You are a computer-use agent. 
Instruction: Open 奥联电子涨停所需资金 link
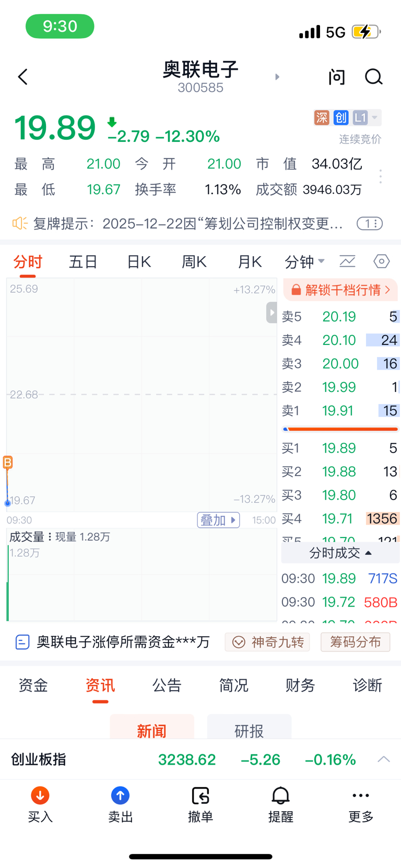click(x=113, y=641)
